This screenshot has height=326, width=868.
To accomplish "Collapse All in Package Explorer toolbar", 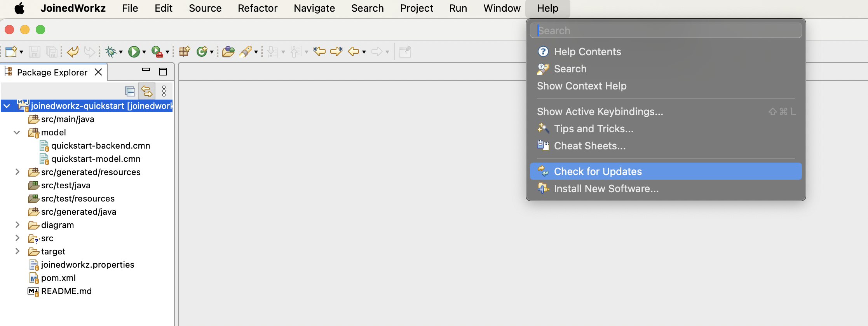I will [x=130, y=91].
